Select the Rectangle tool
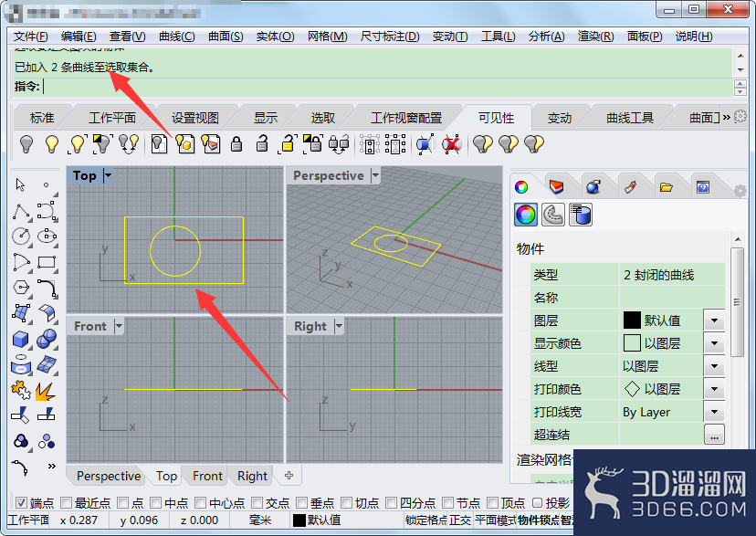756x536 pixels. (x=47, y=262)
